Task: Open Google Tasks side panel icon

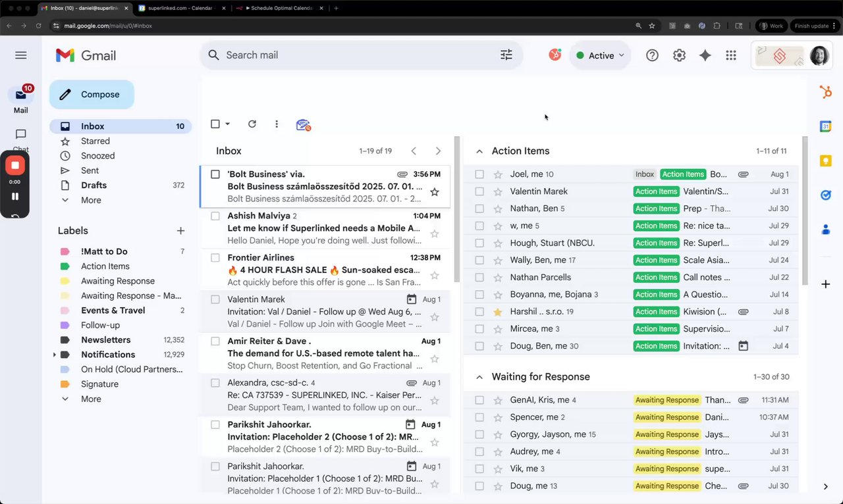Action: coord(825,195)
